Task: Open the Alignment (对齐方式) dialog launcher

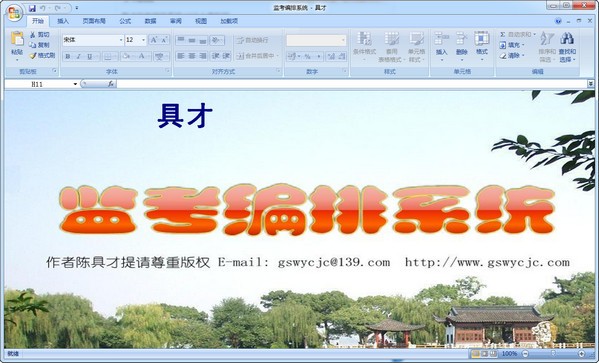Action: [278, 71]
